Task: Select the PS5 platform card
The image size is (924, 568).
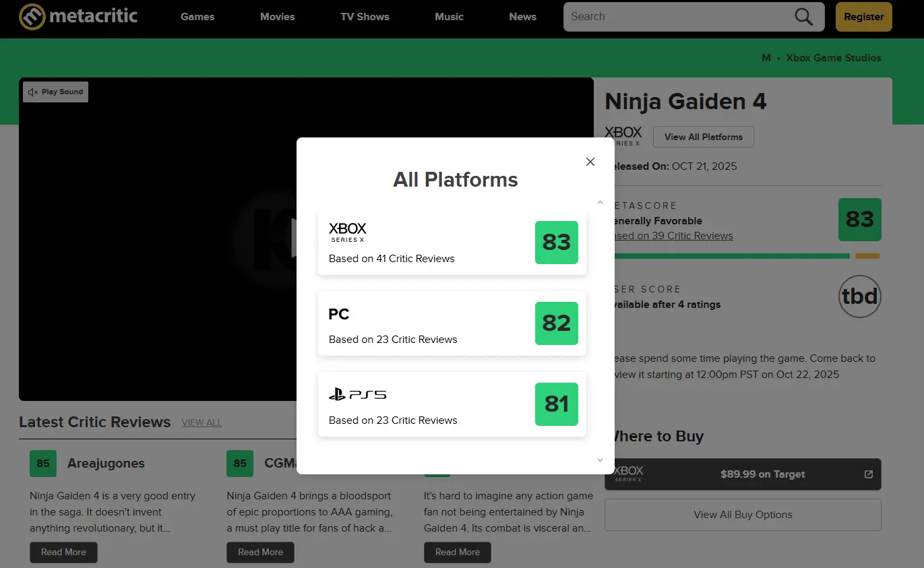Action: pos(452,404)
